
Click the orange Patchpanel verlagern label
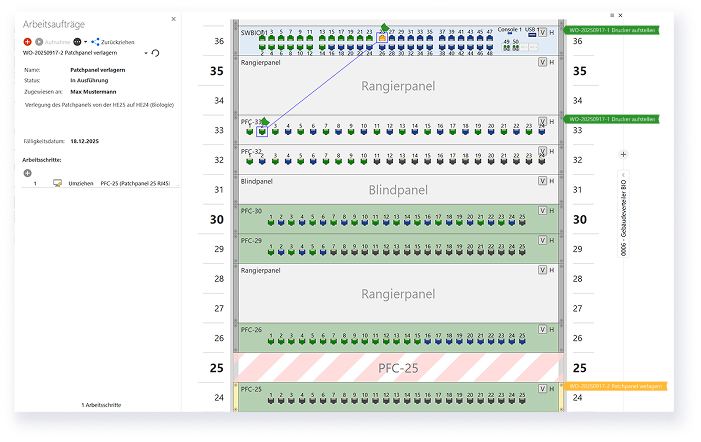point(612,385)
